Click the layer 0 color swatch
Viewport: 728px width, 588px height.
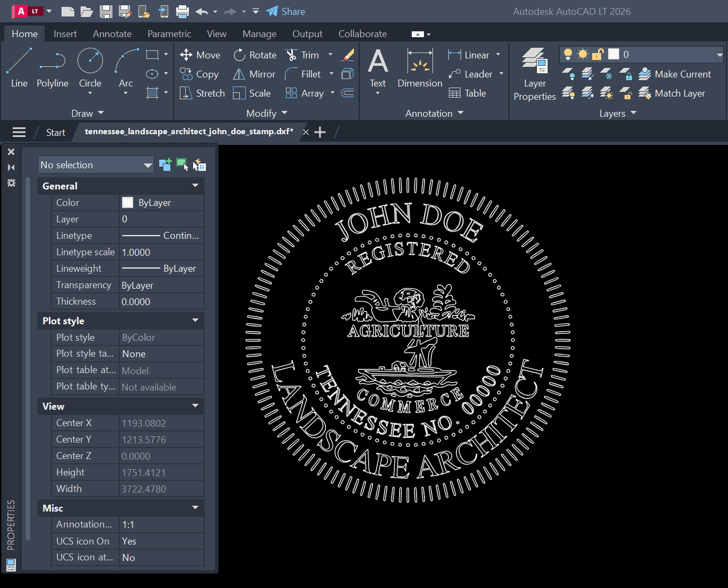point(614,54)
